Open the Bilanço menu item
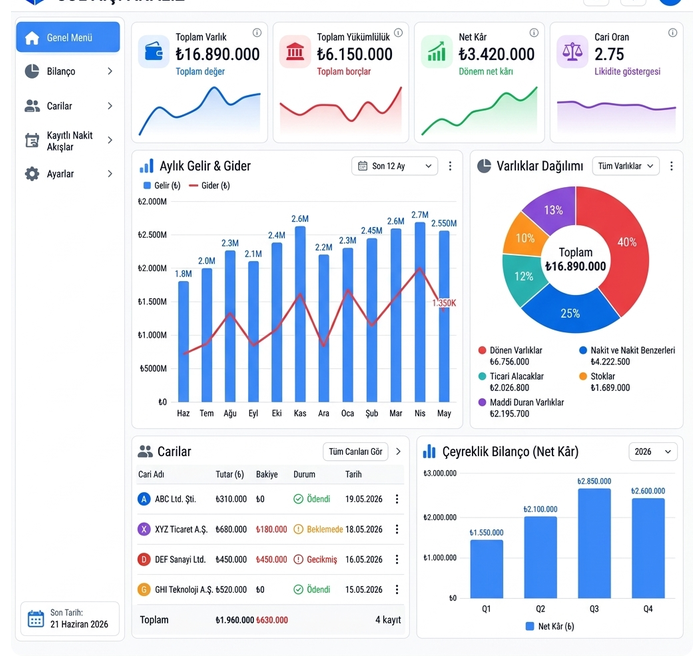Viewport: 694px width, 658px height. tap(68, 71)
